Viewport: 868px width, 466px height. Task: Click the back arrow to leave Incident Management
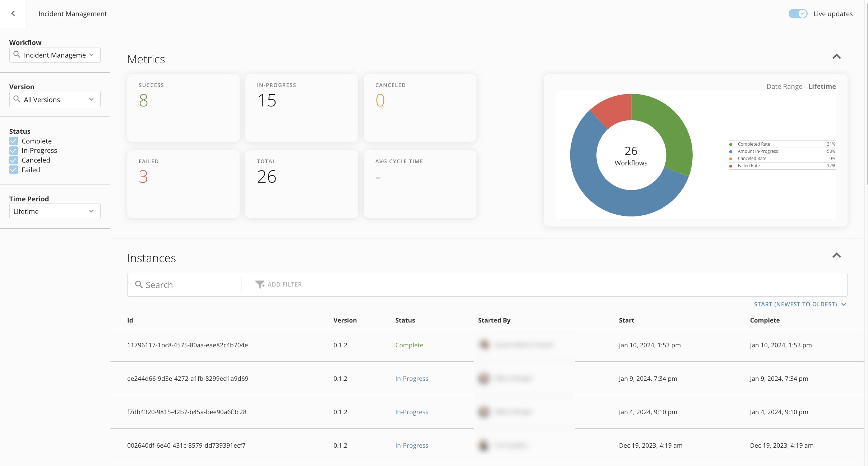point(13,13)
